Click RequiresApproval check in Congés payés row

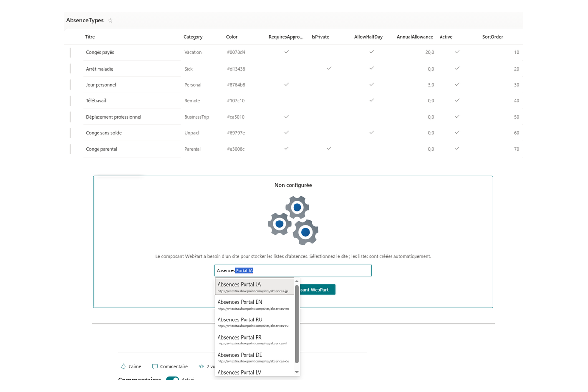pyautogui.click(x=287, y=52)
